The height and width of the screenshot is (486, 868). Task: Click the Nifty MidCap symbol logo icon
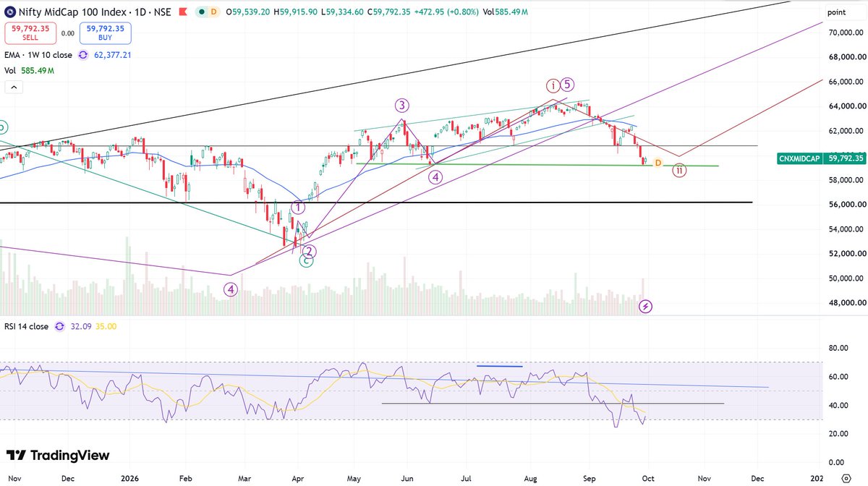pos(10,12)
